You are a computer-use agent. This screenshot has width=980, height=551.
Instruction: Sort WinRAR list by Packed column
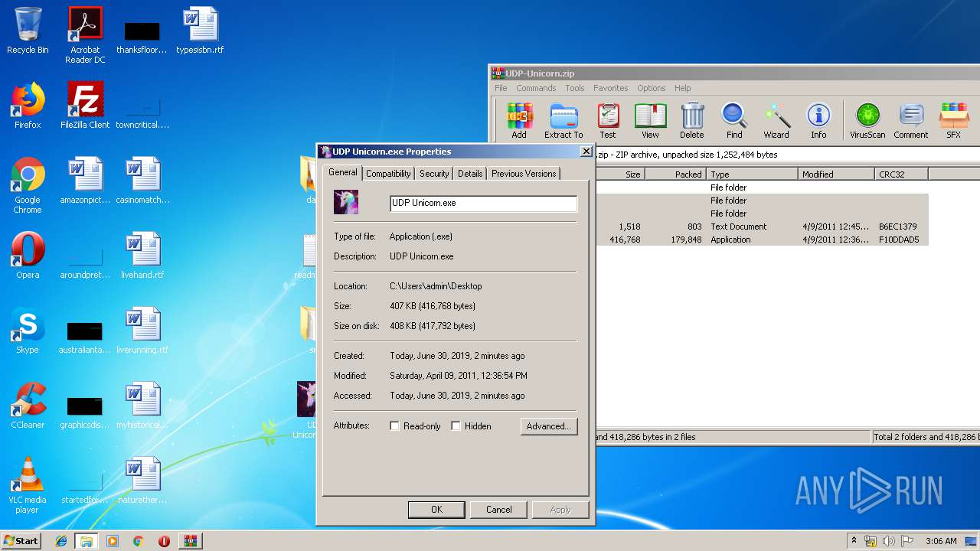[x=675, y=174]
